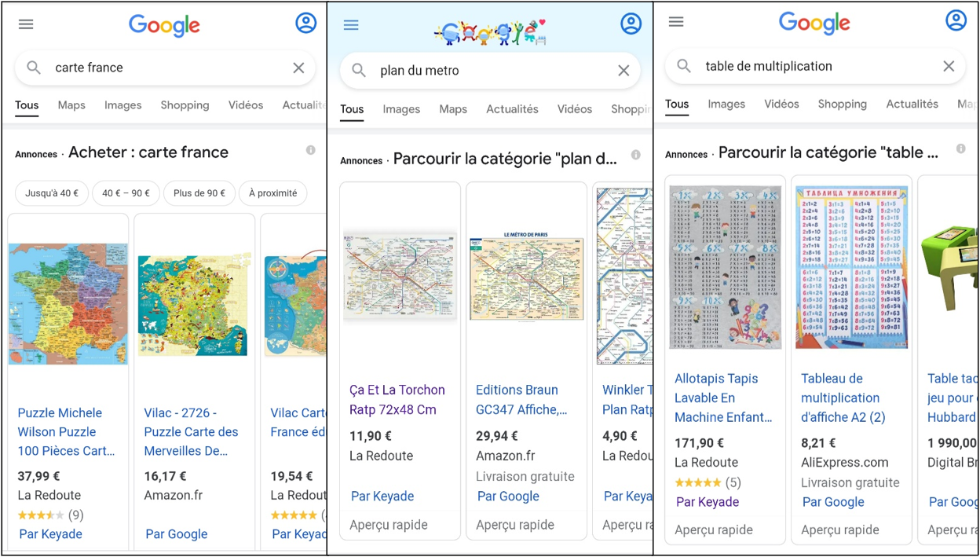Clear the table de multiplication search query

pyautogui.click(x=949, y=66)
